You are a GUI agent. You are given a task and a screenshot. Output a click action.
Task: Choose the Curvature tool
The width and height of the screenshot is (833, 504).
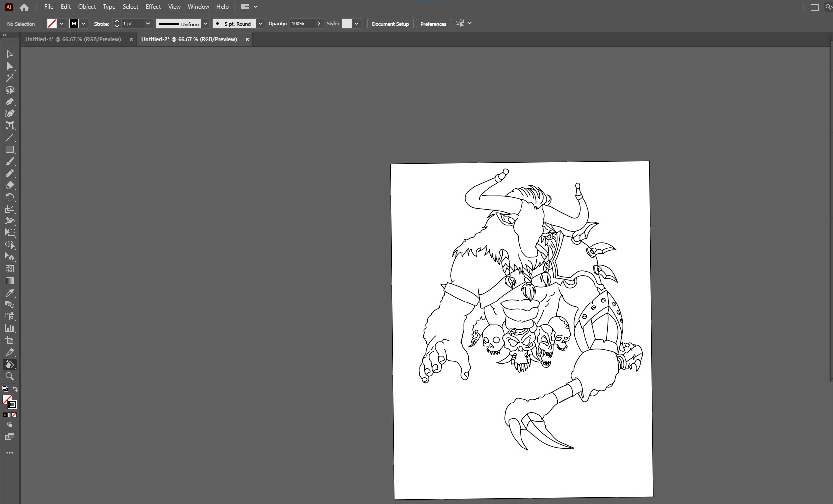pyautogui.click(x=9, y=113)
